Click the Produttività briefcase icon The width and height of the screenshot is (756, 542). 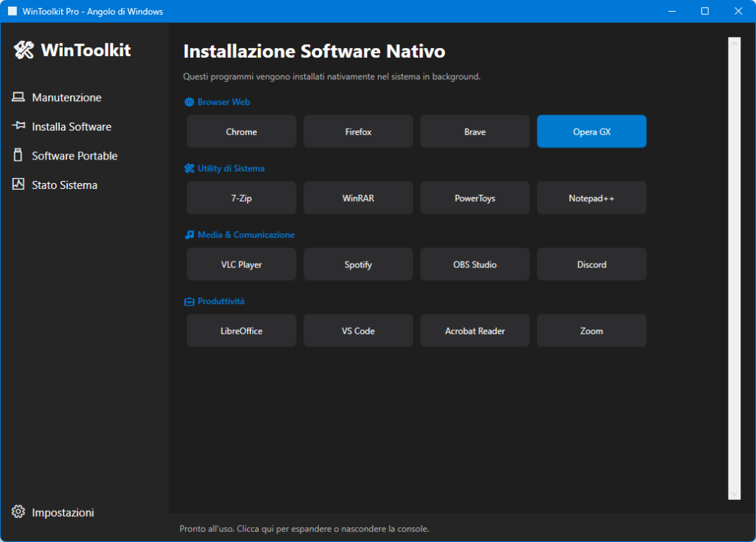pos(190,301)
